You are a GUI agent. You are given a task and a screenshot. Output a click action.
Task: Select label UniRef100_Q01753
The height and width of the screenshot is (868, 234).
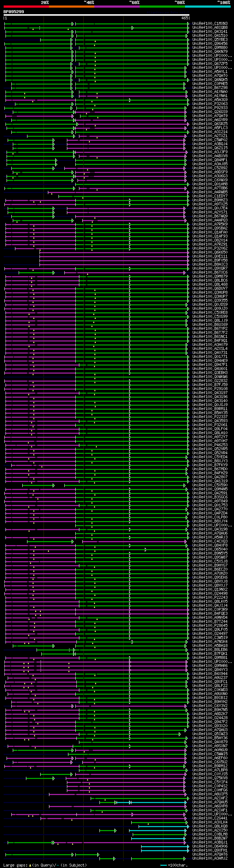(x=210, y=505)
